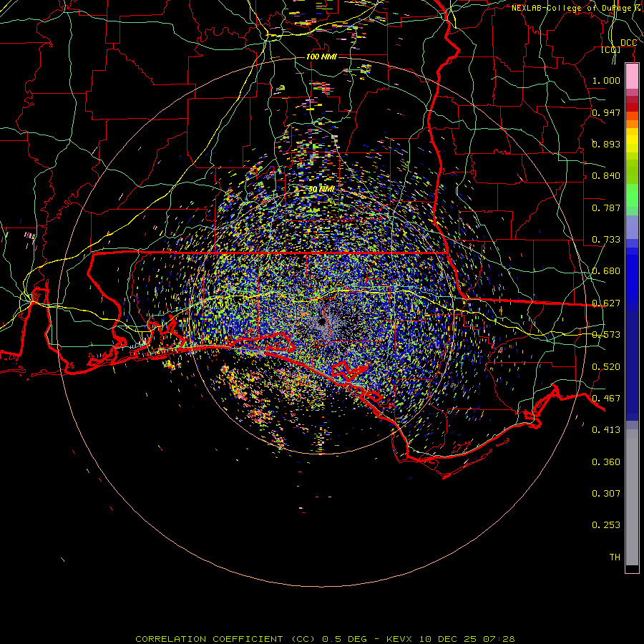This screenshot has width=644, height=644.
Task: Select the 0.413 scale value
Action: pos(606,430)
